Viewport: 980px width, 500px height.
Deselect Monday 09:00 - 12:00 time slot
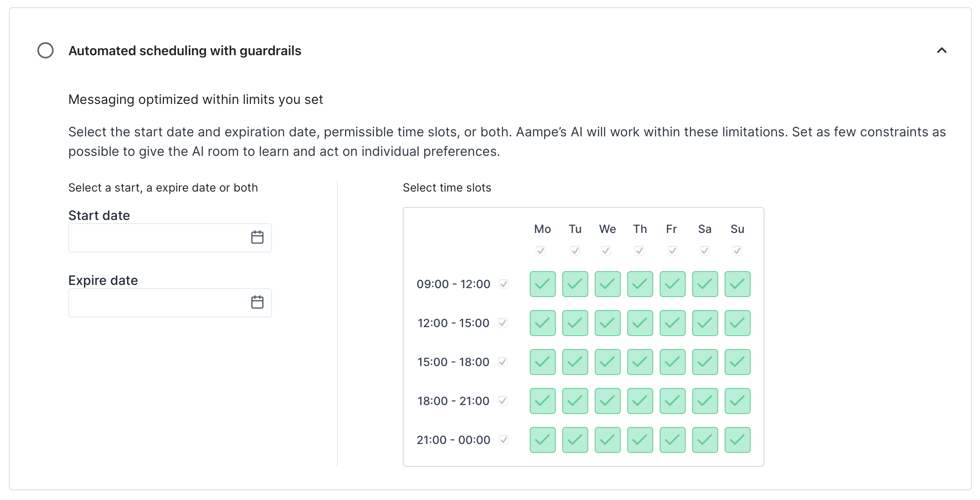tap(543, 284)
